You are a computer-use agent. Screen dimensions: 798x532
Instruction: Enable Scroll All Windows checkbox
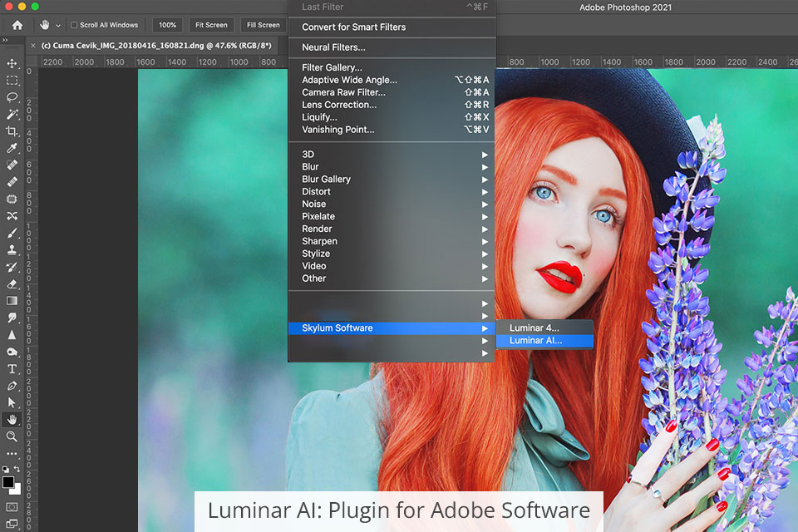pos(74,25)
